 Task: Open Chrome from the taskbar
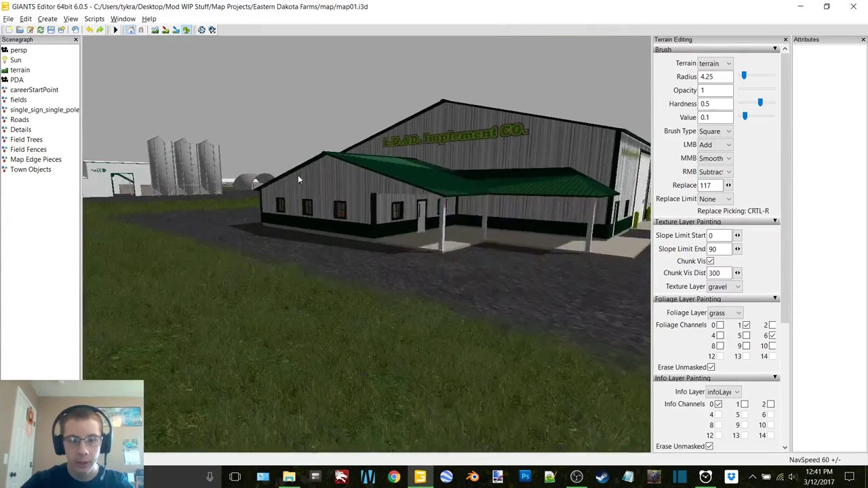click(x=393, y=476)
